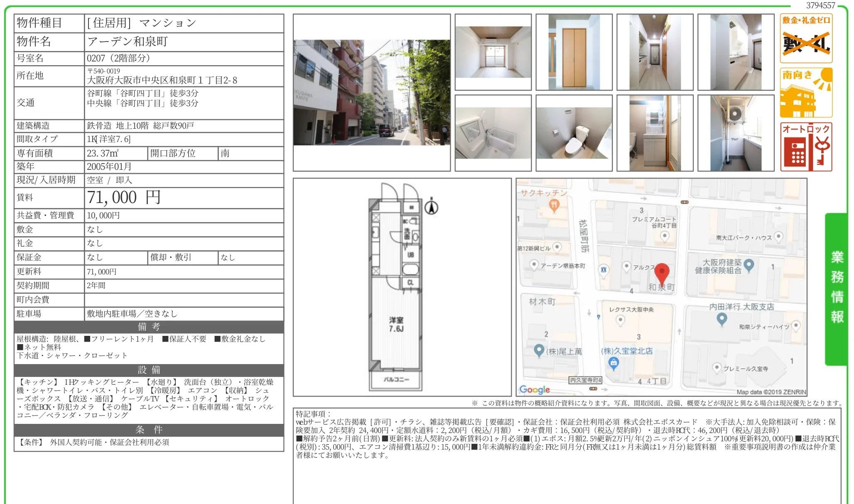Click the サクキッチン restaurant marker
Screen dimensions: 854x504
pyautogui.click(x=554, y=205)
